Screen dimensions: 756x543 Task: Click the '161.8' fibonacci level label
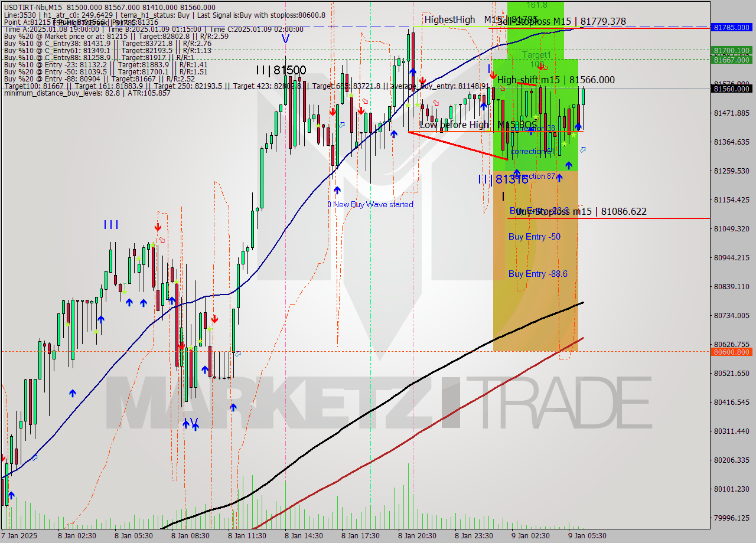[x=536, y=5]
